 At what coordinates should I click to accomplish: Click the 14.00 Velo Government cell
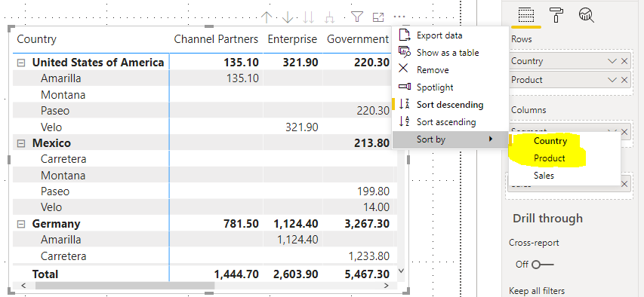376,207
